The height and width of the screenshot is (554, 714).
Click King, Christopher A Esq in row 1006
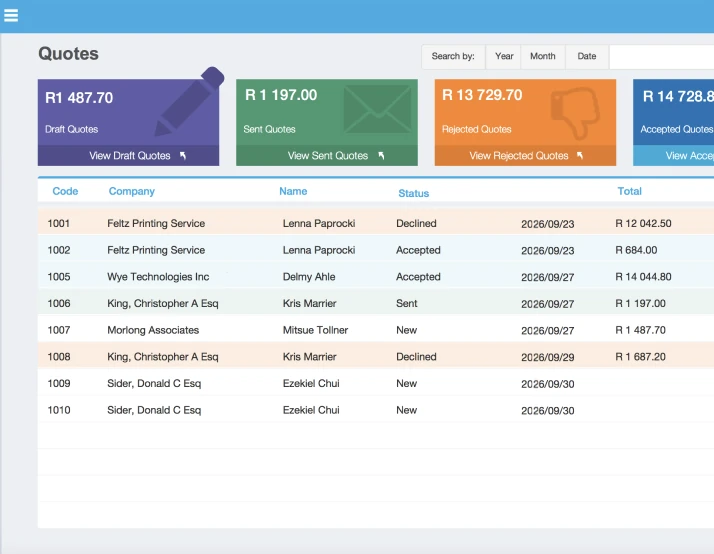click(x=163, y=303)
